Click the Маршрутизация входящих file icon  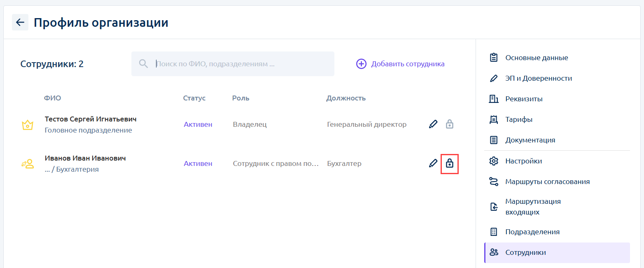point(494,207)
